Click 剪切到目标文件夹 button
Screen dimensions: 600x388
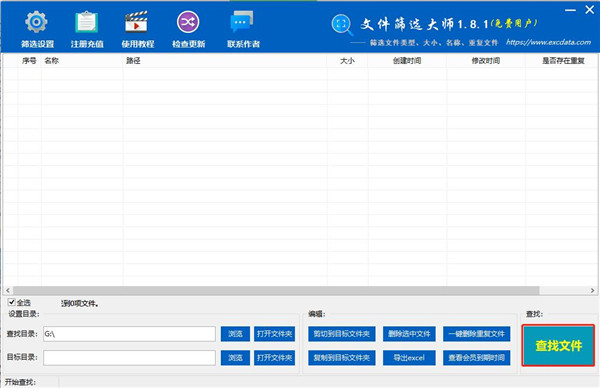(x=342, y=334)
